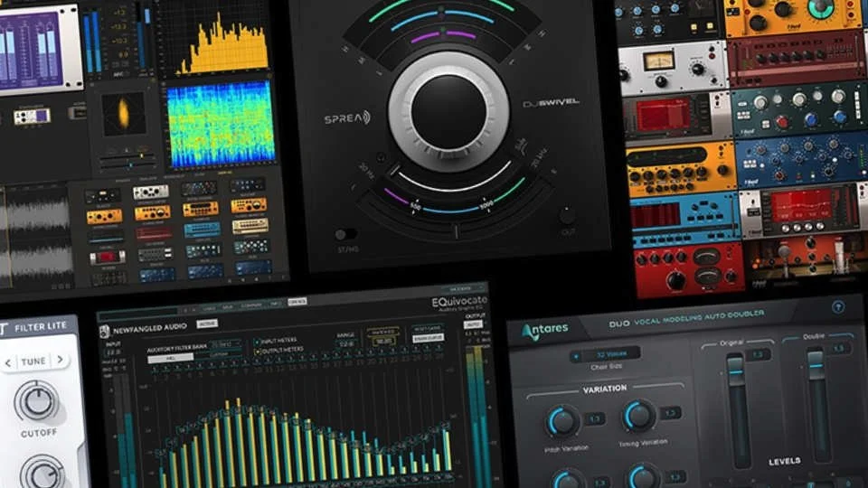Enable the Output Meters checkbox in EQuivocate
Viewport: 868px width, 488px height.
(257, 351)
